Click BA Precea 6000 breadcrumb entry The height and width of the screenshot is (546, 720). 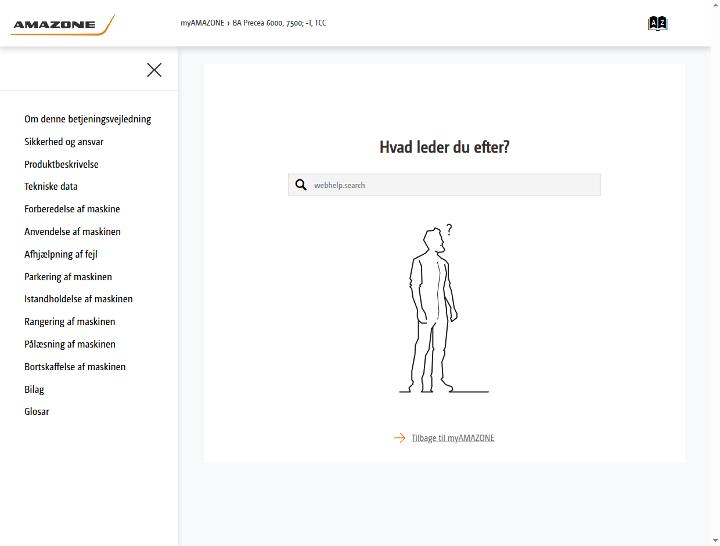pos(279,23)
